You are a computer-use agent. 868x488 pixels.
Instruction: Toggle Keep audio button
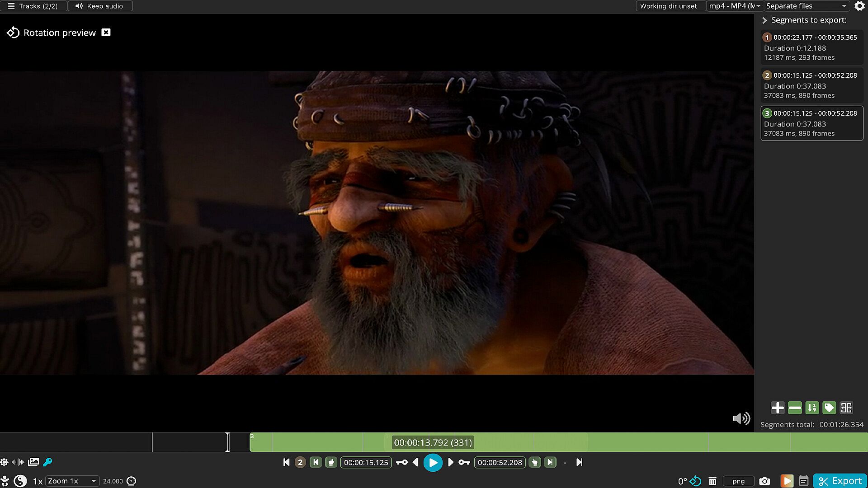pyautogui.click(x=100, y=6)
